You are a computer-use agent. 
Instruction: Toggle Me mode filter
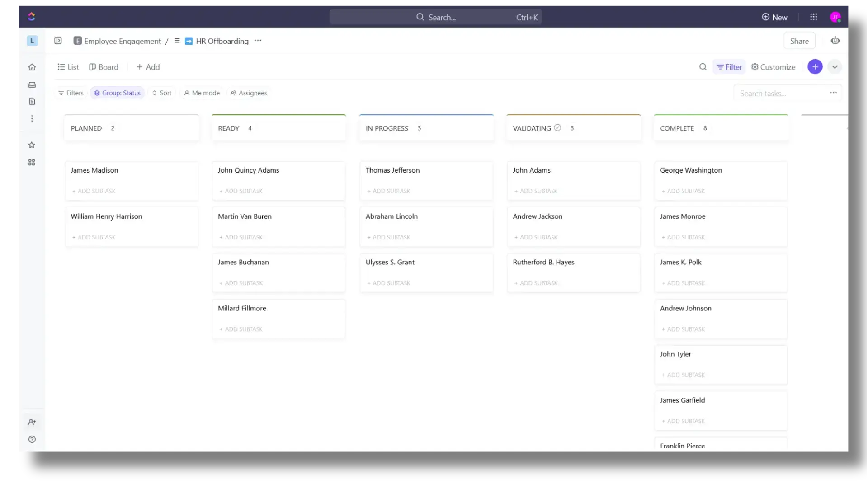click(202, 93)
